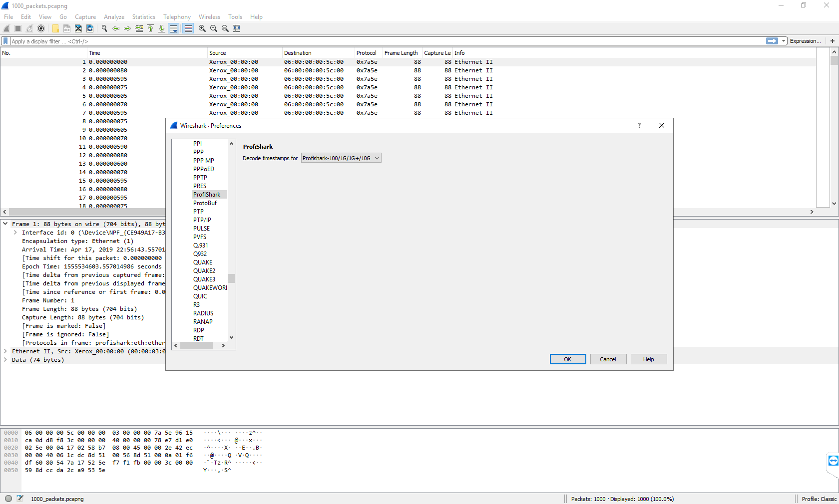Screen dimensions: 839x504
Task: Find a packet with magnifier icon
Action: (x=104, y=28)
